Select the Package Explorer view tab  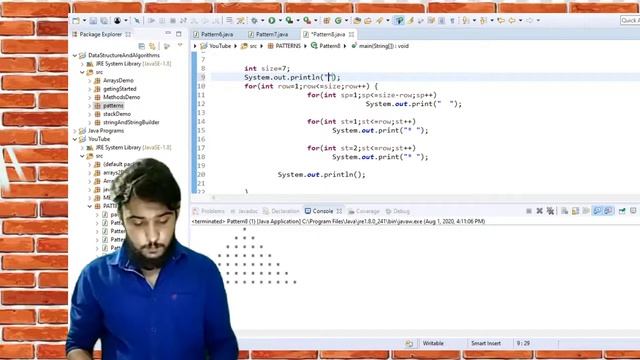coord(100,34)
